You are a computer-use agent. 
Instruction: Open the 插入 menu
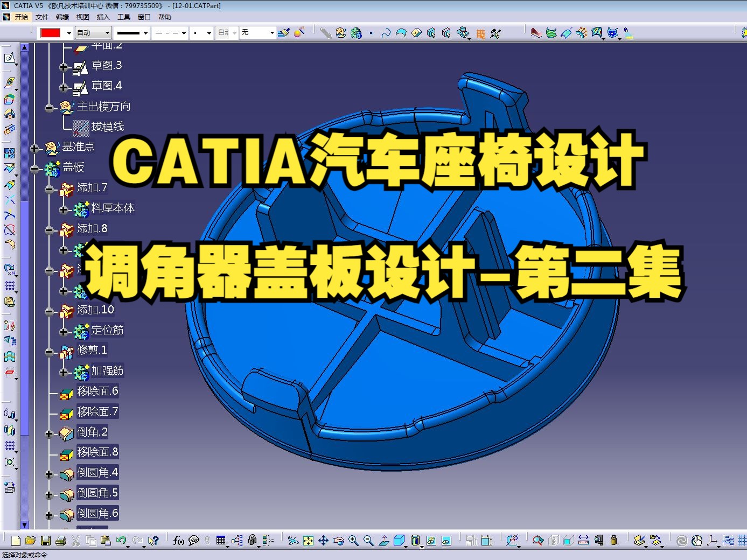pos(103,17)
